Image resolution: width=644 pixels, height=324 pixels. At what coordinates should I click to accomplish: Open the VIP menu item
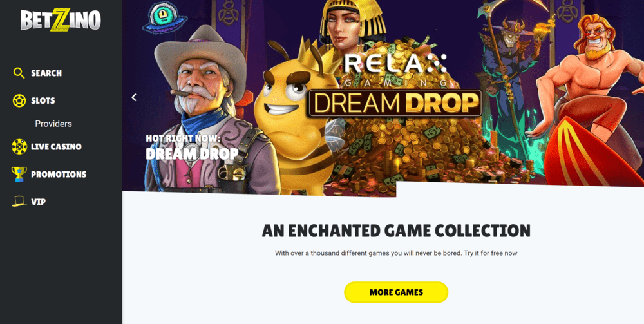click(38, 202)
